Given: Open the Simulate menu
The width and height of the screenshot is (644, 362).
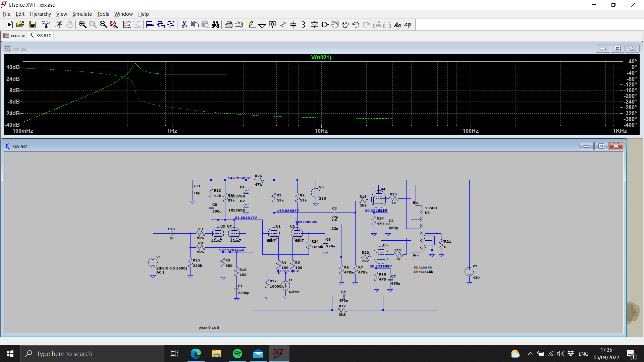Looking at the screenshot, I should tap(82, 14).
